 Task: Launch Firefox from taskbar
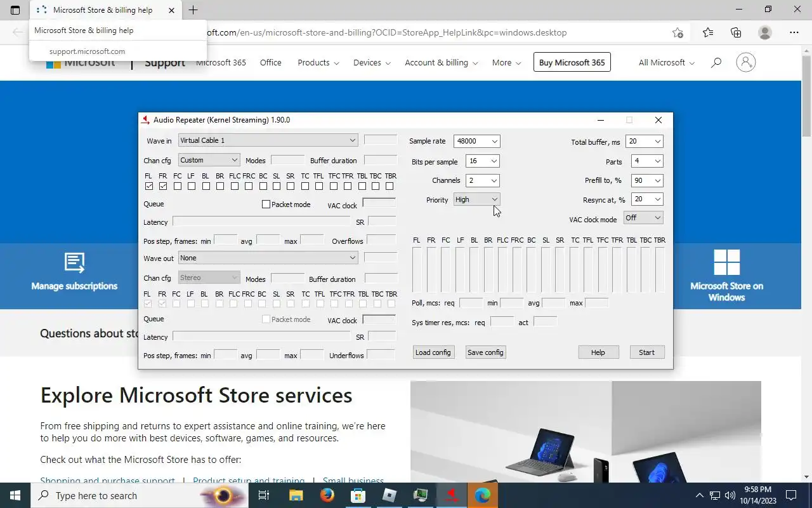click(327, 495)
